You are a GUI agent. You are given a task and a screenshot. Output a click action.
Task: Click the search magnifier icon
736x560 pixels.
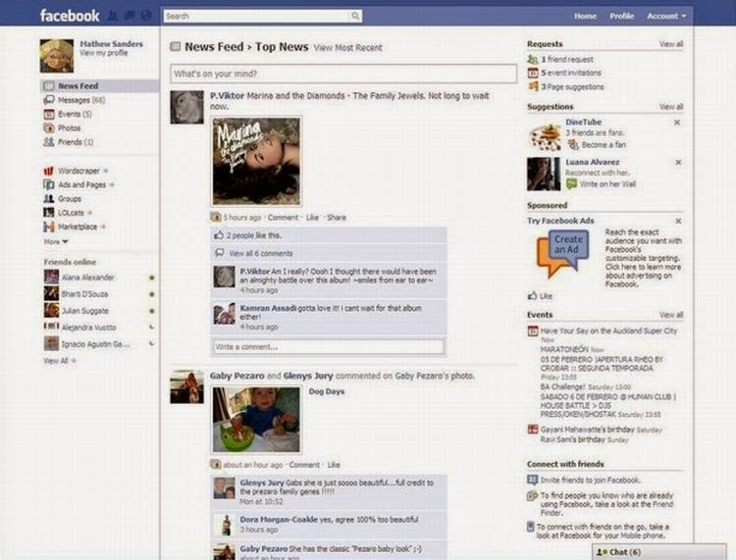click(x=354, y=16)
